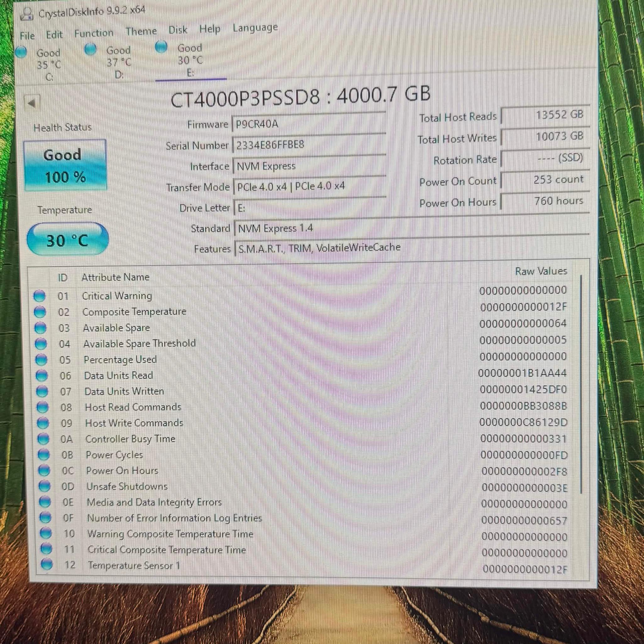Click the status icon for Media and Data Integrity Errors

(45, 502)
